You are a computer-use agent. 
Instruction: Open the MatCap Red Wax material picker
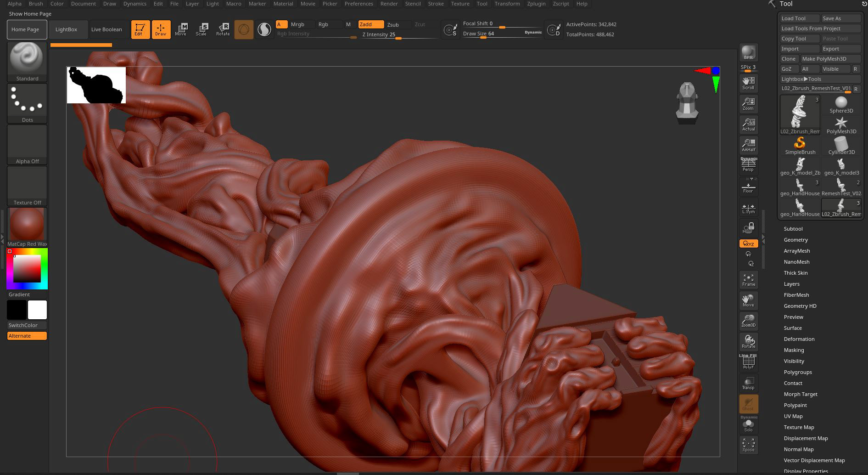(27, 227)
